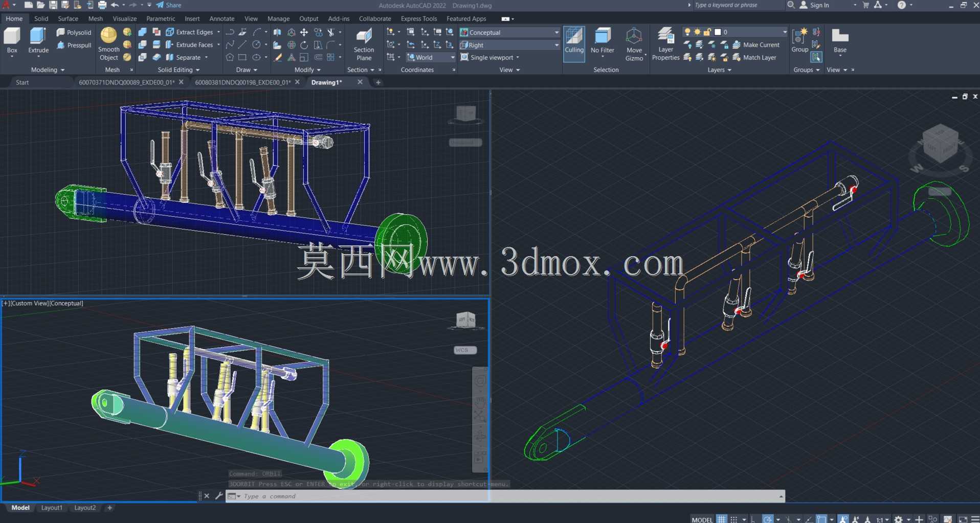Screen dimensions: 980x523
Task: Select the Line draw tool
Action: (x=242, y=44)
